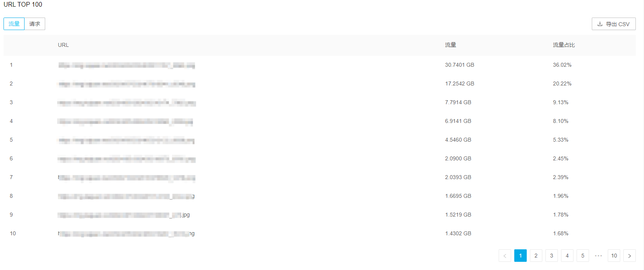644x270 pixels.
Task: Open pagination page 2
Action: coord(536,256)
